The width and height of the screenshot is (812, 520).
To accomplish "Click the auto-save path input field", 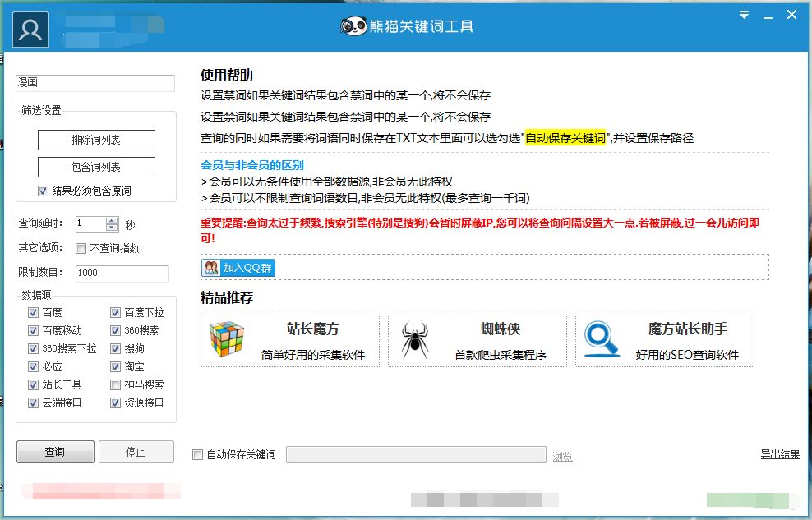I will [x=417, y=455].
